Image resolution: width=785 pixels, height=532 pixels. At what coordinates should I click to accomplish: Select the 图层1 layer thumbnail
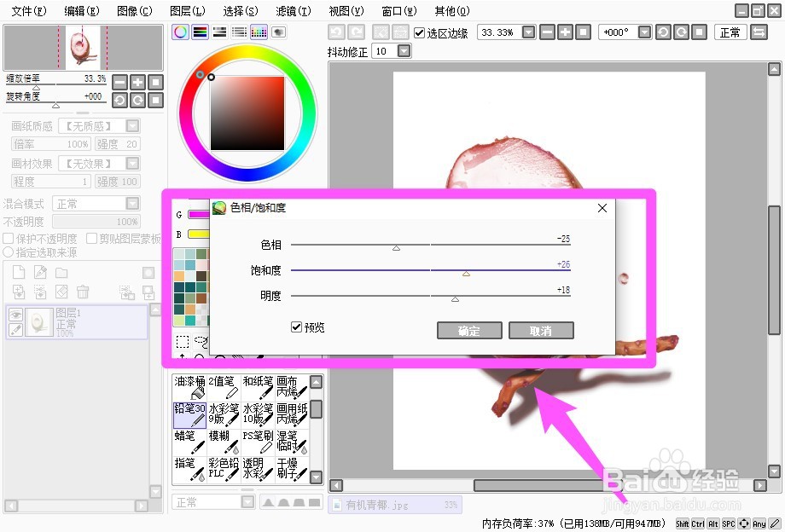pos(39,322)
